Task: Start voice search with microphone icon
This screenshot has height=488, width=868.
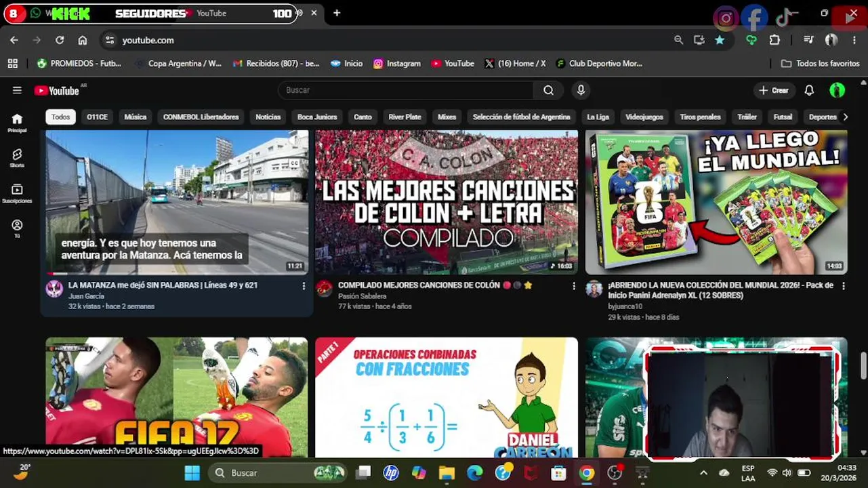Action: [x=581, y=90]
